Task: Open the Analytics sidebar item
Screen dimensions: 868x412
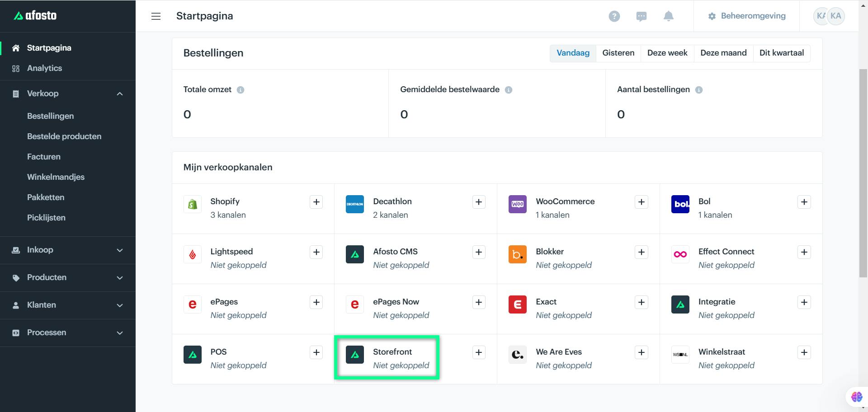Action: coord(44,68)
